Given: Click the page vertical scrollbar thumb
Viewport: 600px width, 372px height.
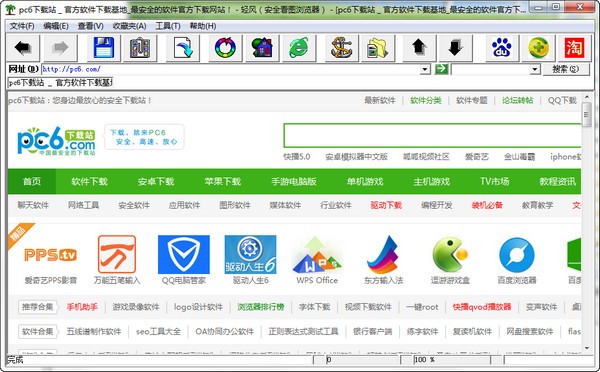Looking at the screenshot, I should (587, 114).
